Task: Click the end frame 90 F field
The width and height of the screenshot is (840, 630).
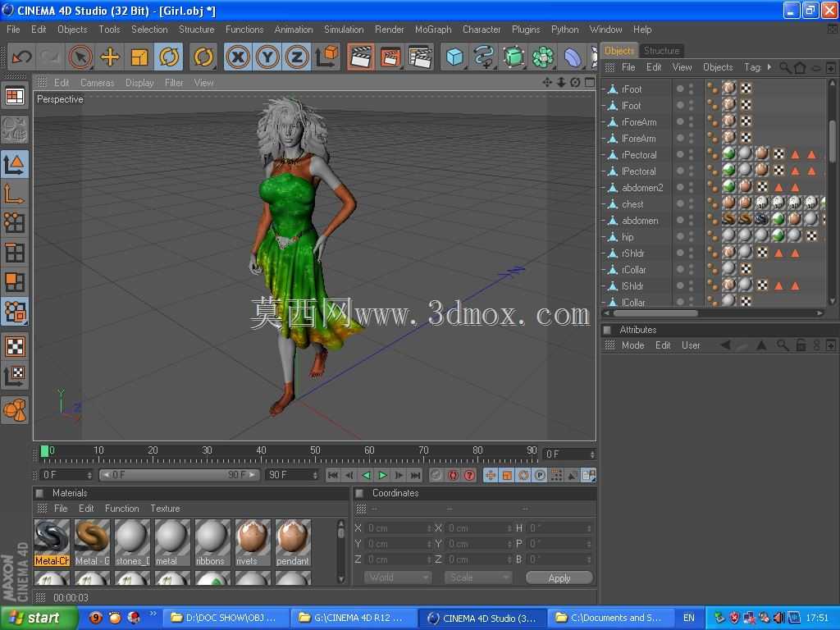Action: [x=292, y=475]
